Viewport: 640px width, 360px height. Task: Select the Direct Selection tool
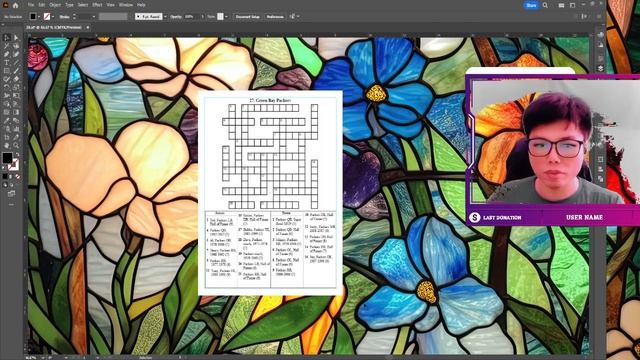tap(16, 38)
